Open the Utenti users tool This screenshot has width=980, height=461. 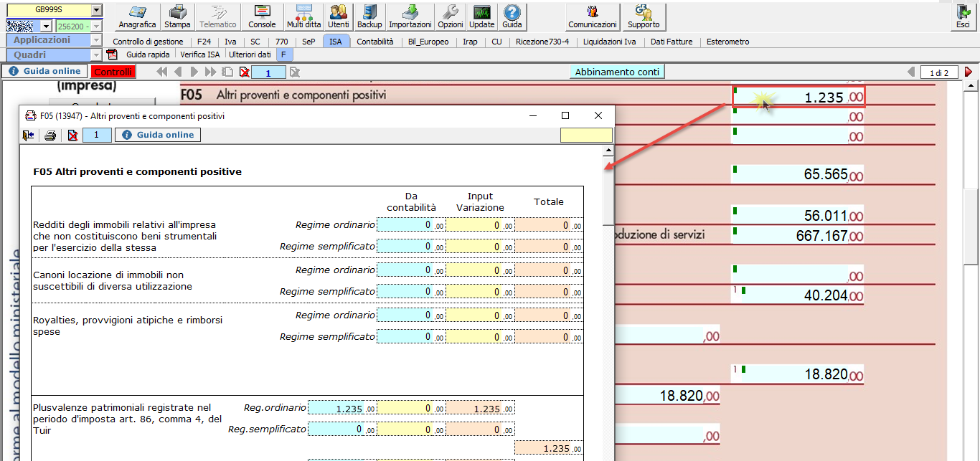tap(339, 16)
